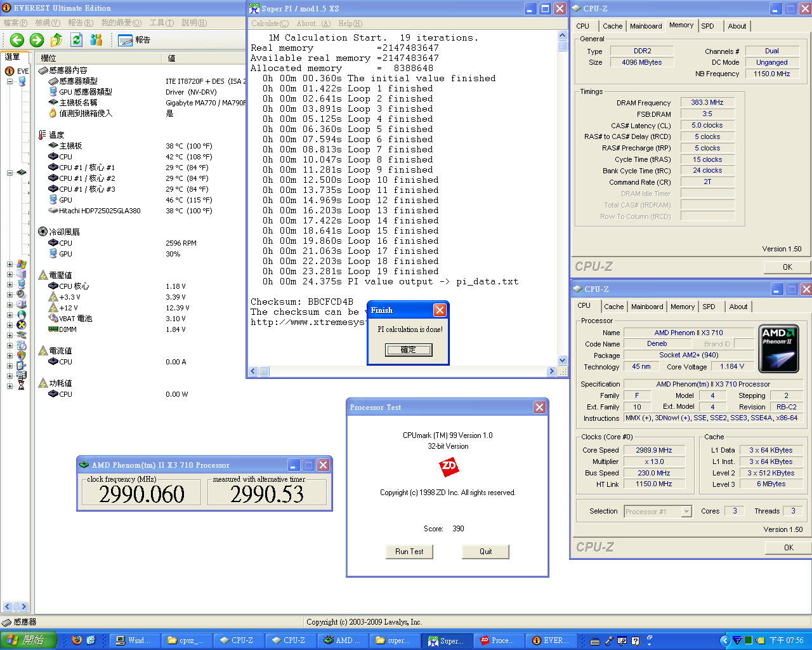
Task: Switch to Cache tab in upper CPU-Z window
Action: (x=613, y=26)
